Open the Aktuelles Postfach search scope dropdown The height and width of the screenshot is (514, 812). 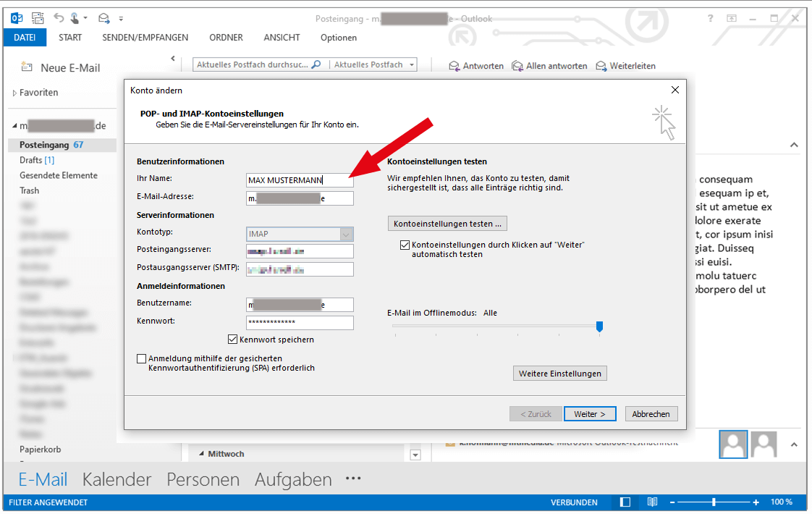tap(412, 64)
